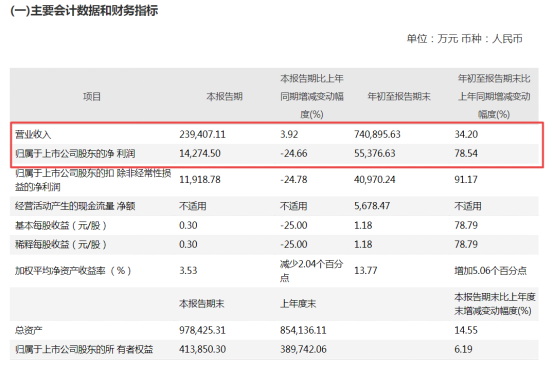This screenshot has width=553, height=368.
Task: Select the text 减少2.04个百分点
Action: point(311,271)
